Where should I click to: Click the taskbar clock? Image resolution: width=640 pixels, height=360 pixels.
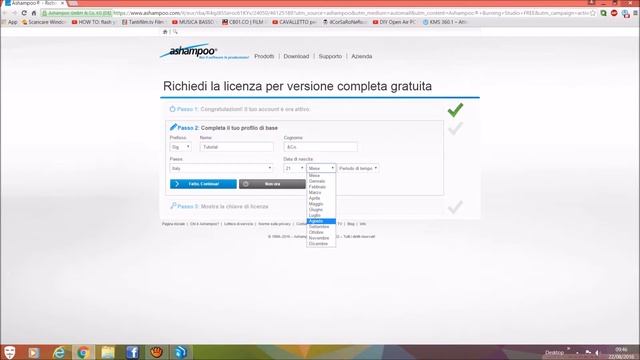tap(622, 353)
